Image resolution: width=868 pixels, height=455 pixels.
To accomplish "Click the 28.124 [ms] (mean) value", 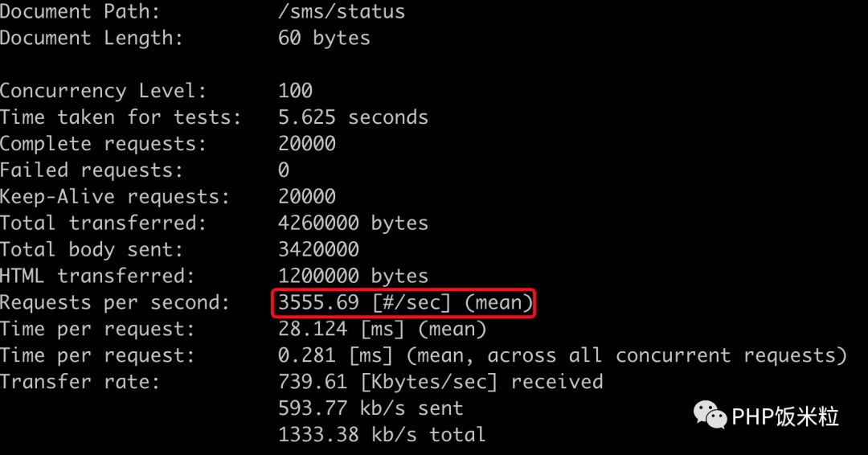I will tap(382, 329).
